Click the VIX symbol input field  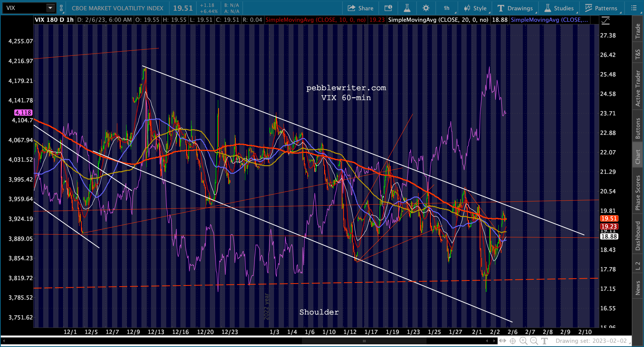25,8
